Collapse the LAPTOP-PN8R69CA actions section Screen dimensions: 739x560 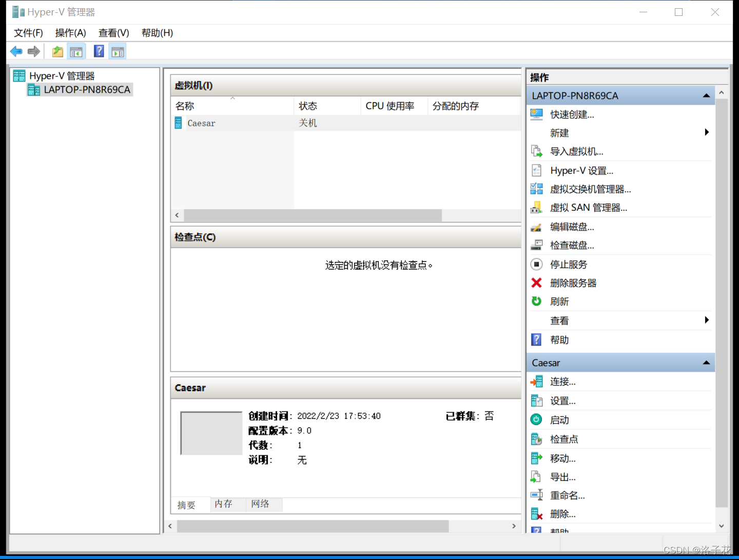click(x=706, y=95)
